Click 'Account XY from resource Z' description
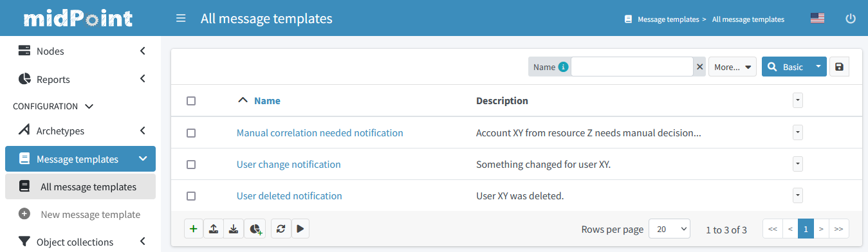 (588, 133)
